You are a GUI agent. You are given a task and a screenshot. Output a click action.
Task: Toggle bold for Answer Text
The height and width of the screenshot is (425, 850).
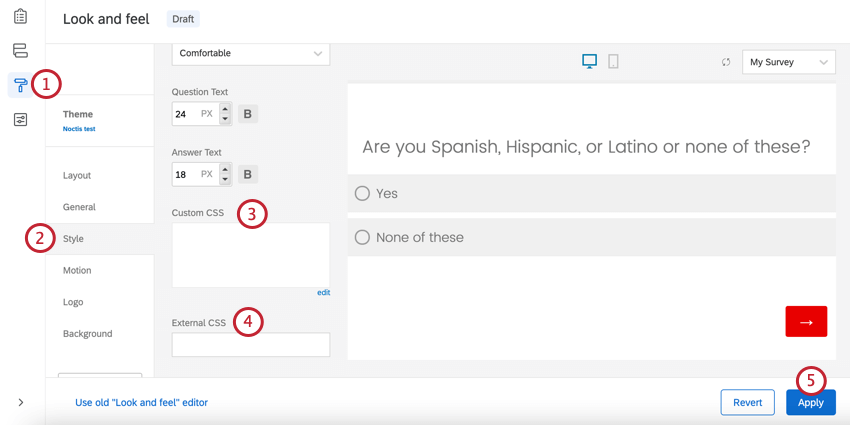coord(247,174)
